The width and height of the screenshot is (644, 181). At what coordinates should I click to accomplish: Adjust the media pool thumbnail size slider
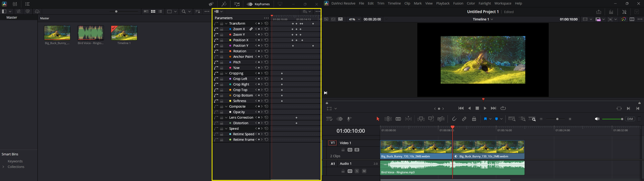point(116,11)
